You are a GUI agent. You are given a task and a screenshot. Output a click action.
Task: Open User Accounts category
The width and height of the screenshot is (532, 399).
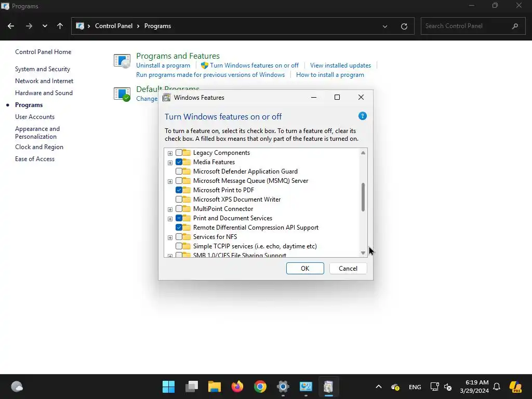click(35, 117)
